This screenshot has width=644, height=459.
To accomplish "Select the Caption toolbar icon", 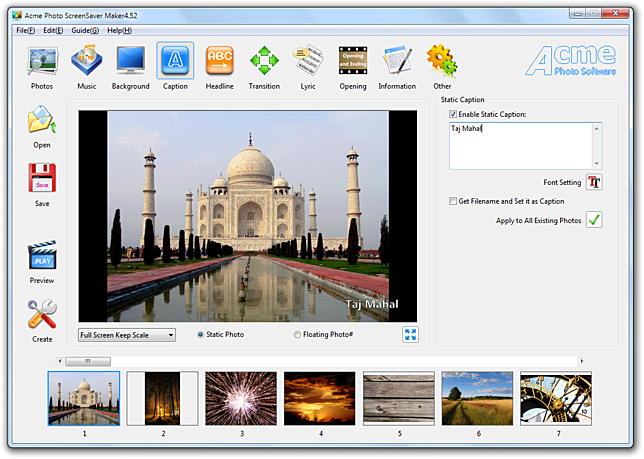I will [175, 60].
